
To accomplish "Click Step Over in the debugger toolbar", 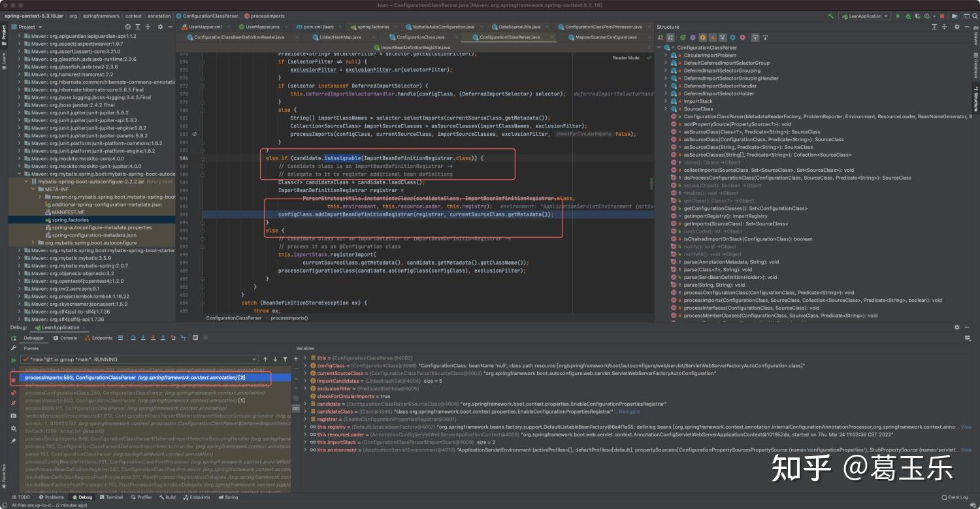I will (133, 338).
